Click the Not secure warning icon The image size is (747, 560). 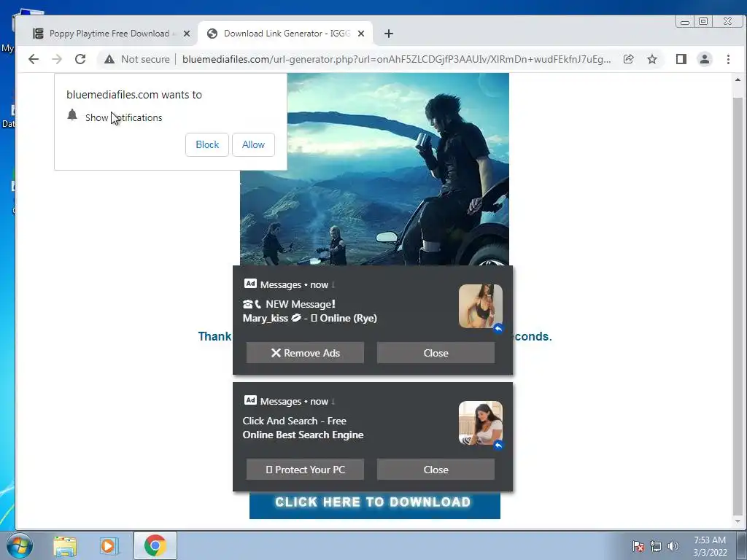[x=109, y=59]
